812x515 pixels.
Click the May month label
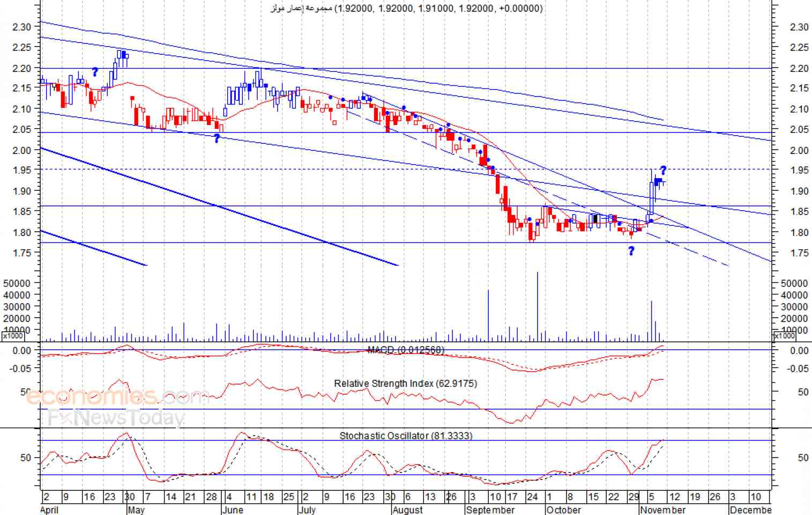(x=136, y=510)
